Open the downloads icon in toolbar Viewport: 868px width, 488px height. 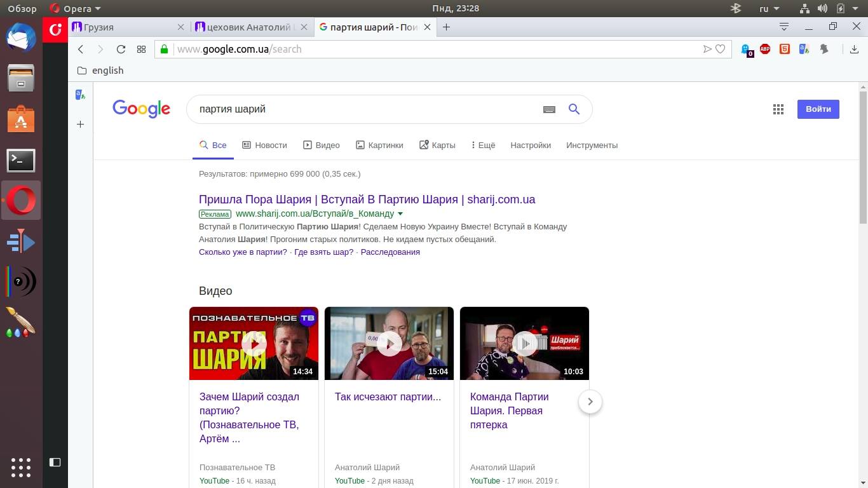tap(854, 49)
